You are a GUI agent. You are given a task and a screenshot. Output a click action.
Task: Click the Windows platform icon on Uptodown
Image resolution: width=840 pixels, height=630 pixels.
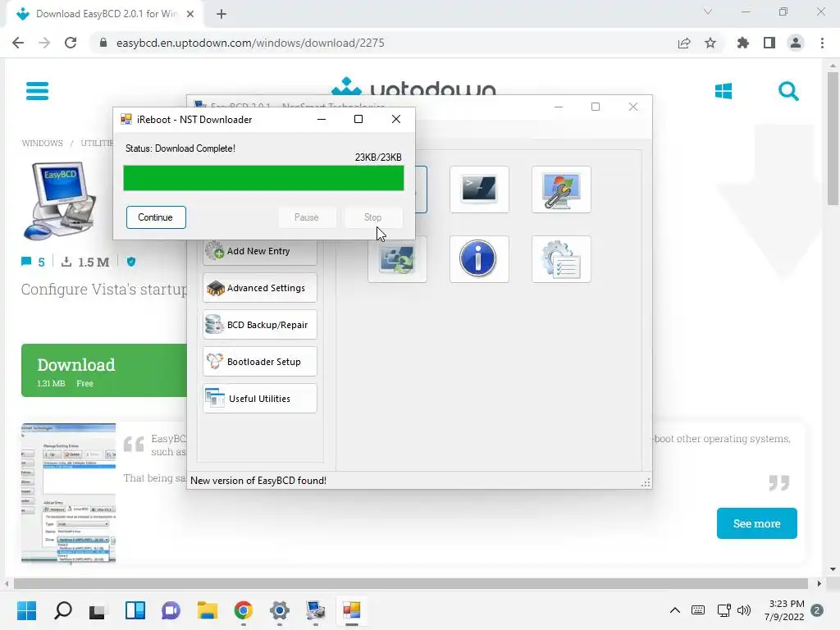[724, 91]
